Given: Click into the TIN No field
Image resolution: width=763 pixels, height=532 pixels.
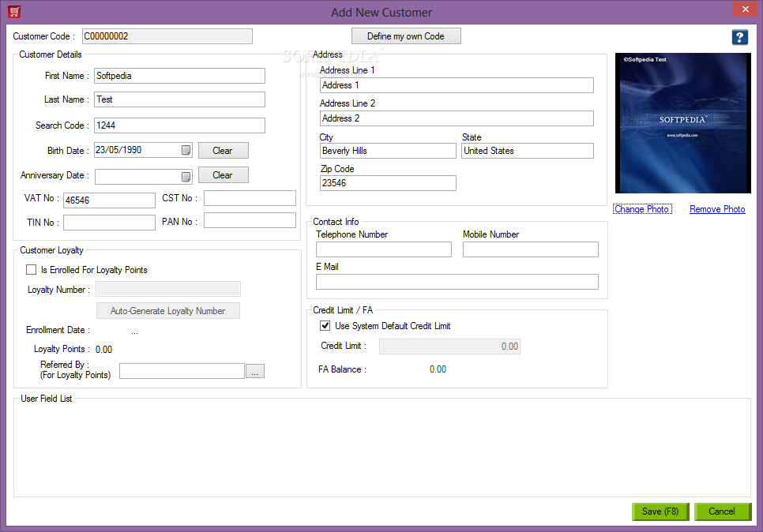Looking at the screenshot, I should coord(109,223).
